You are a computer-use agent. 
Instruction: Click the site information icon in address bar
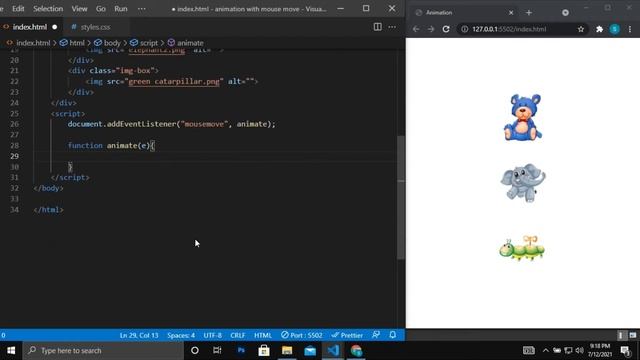[464, 29]
